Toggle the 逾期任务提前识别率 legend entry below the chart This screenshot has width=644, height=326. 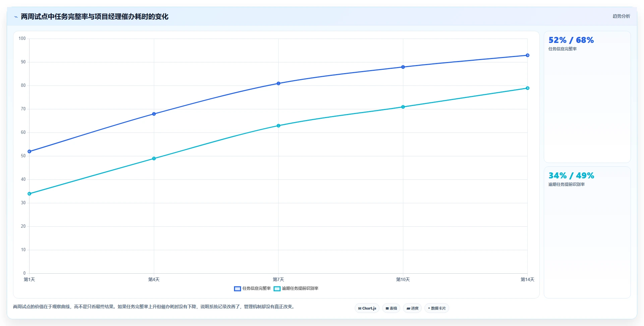[296, 288]
